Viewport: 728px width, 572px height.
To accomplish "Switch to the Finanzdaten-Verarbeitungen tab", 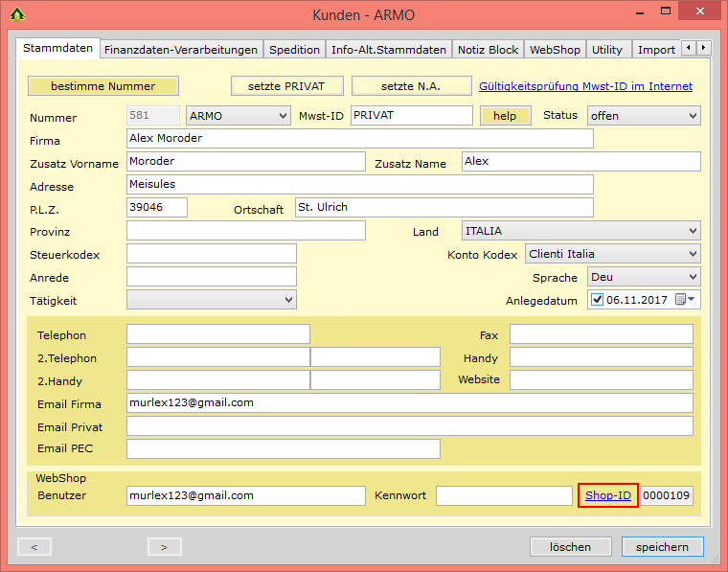I will coord(181,50).
